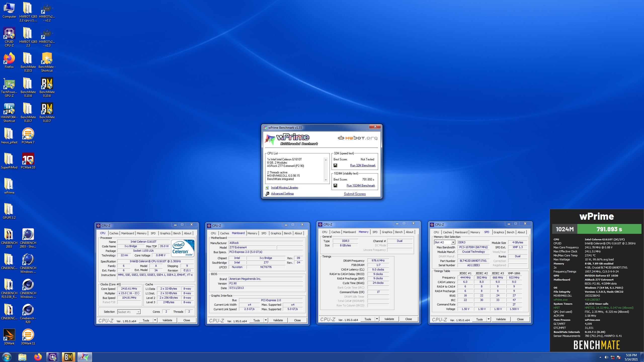
Task: Open HWBOT X265 2.3 folder
Action: coord(28,37)
